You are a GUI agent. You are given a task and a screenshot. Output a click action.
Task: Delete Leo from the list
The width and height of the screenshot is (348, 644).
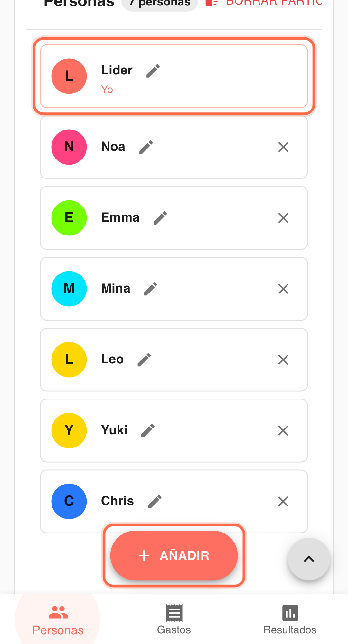(x=283, y=360)
